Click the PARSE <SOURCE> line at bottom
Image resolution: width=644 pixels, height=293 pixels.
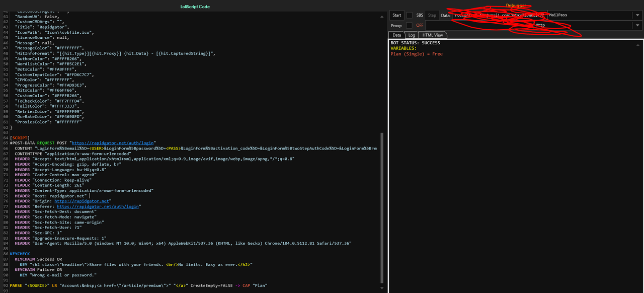click(138, 285)
